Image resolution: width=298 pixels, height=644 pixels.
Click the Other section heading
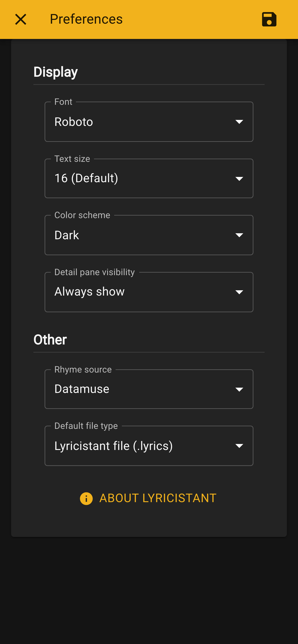pyautogui.click(x=50, y=339)
